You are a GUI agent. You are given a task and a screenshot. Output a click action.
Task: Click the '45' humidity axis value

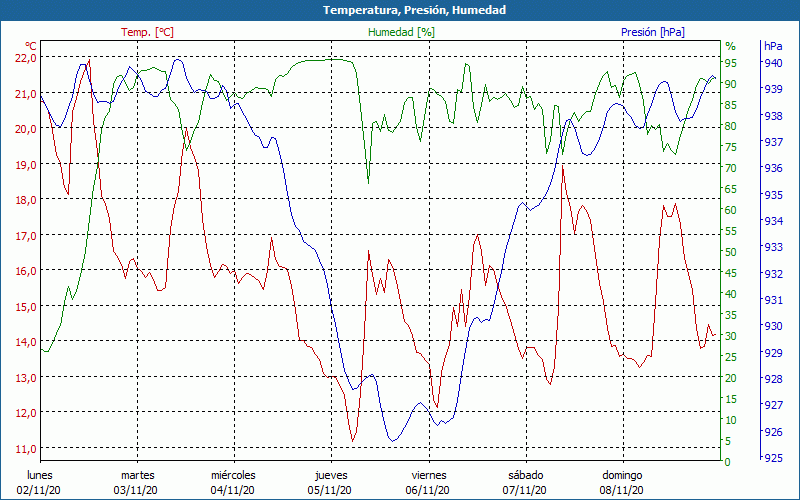[731, 273]
